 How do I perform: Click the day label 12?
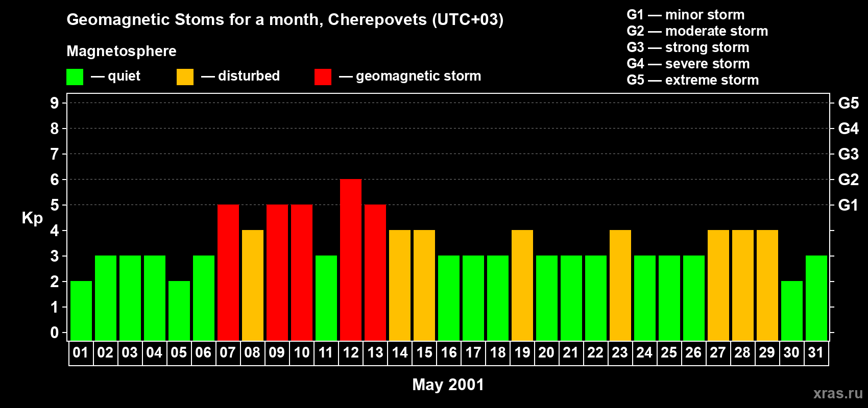click(351, 353)
